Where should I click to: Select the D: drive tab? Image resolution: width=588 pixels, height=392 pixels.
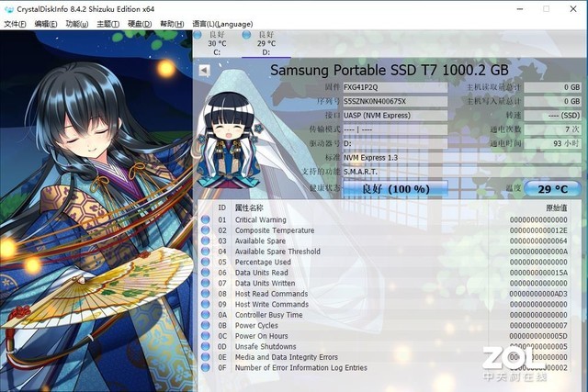(x=266, y=43)
